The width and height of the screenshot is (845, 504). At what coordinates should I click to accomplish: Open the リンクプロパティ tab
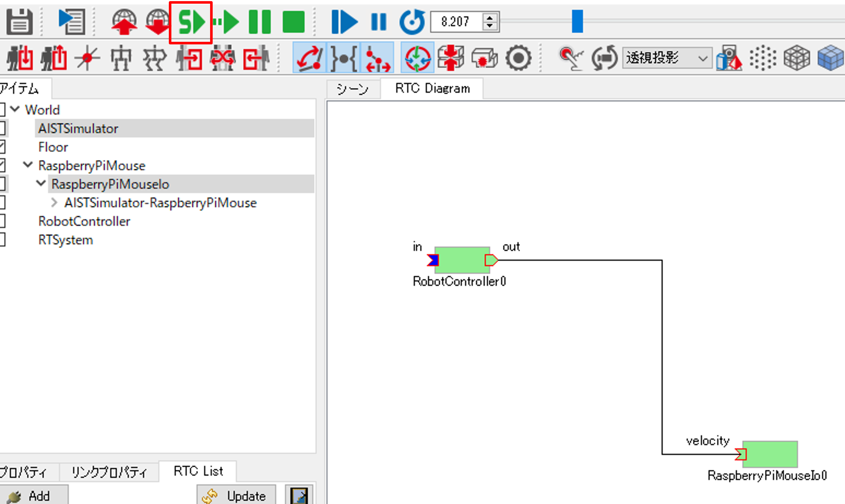point(109,472)
